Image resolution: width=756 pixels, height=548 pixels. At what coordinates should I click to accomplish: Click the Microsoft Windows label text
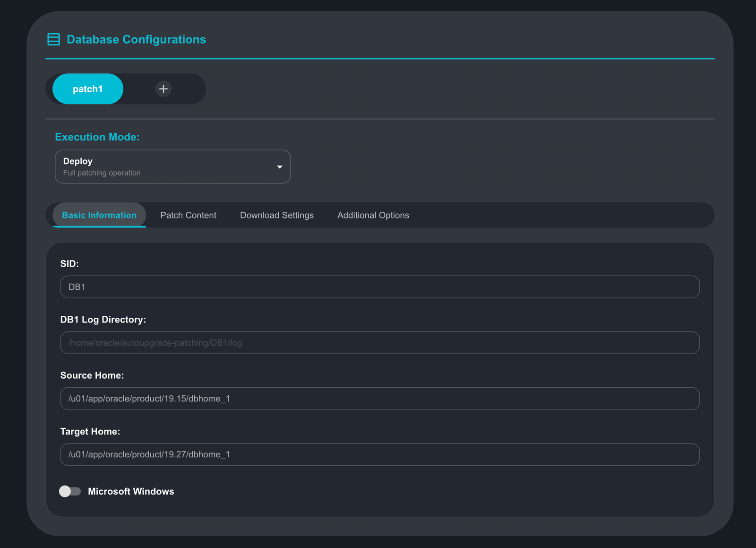(x=131, y=491)
